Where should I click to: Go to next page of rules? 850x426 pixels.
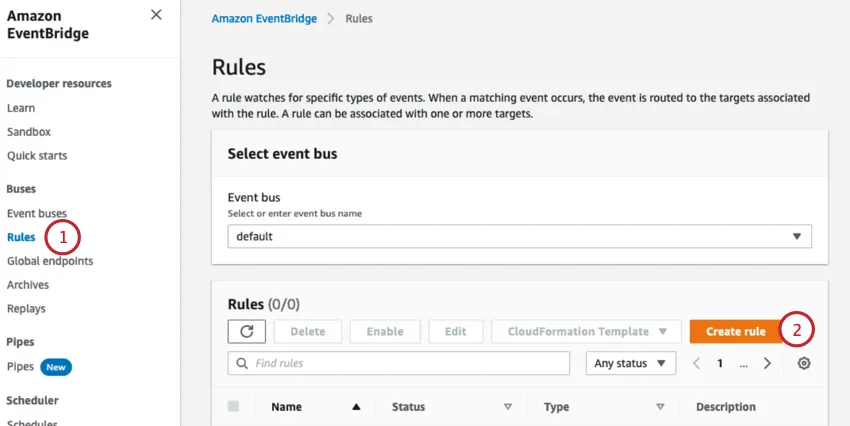click(767, 363)
